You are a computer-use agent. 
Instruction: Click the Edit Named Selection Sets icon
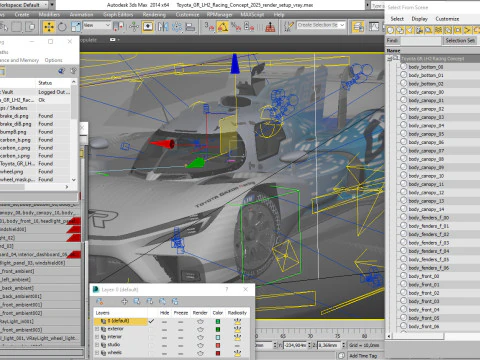(x=288, y=27)
